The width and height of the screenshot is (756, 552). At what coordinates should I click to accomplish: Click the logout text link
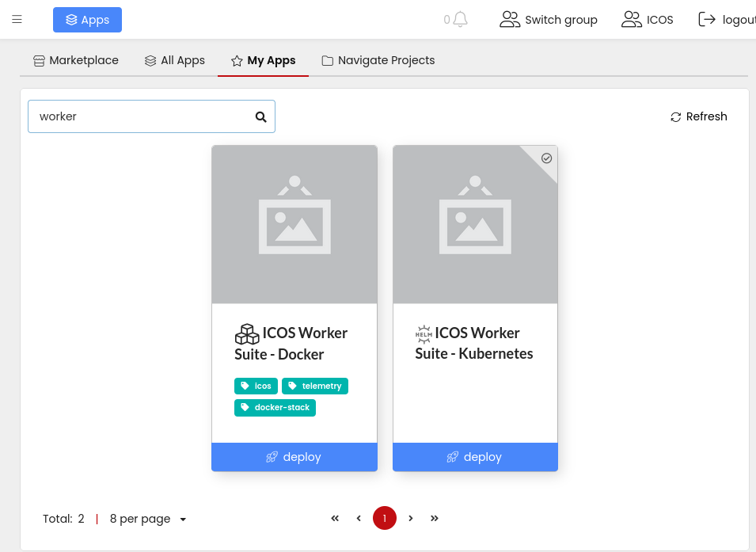click(x=739, y=20)
